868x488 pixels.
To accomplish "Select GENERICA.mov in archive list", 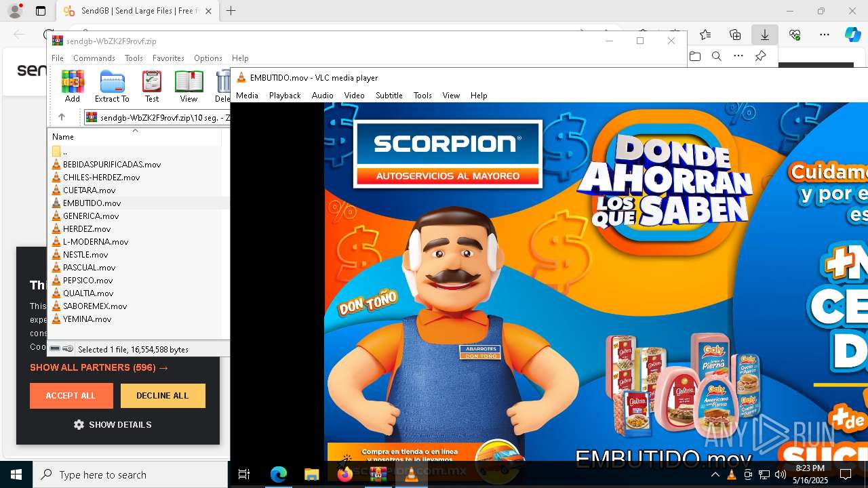I will coord(91,216).
